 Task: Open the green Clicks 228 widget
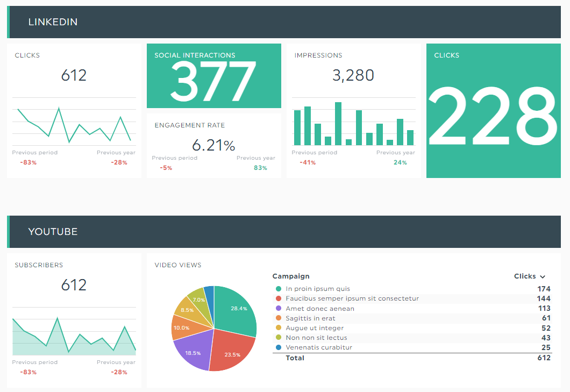point(493,111)
